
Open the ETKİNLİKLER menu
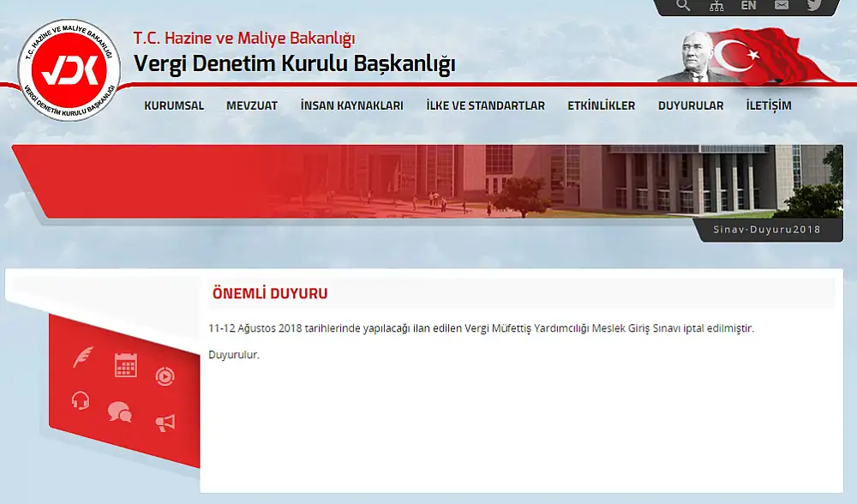tap(602, 105)
